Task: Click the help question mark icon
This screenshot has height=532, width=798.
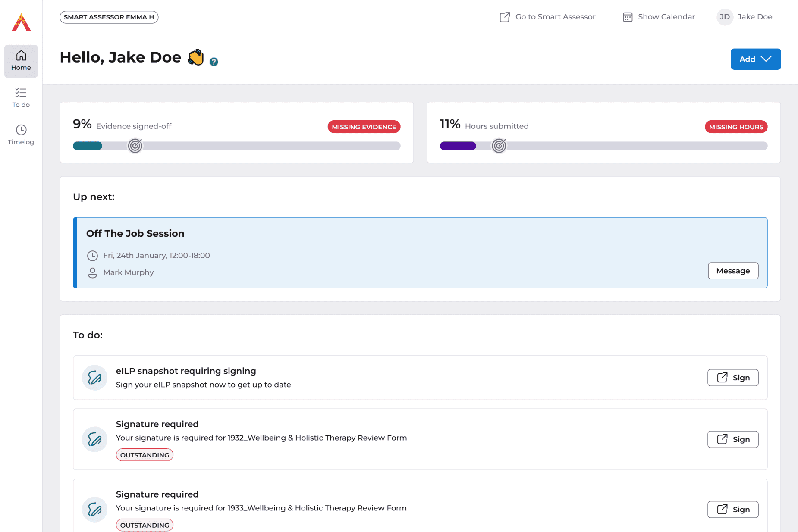Action: click(x=214, y=62)
